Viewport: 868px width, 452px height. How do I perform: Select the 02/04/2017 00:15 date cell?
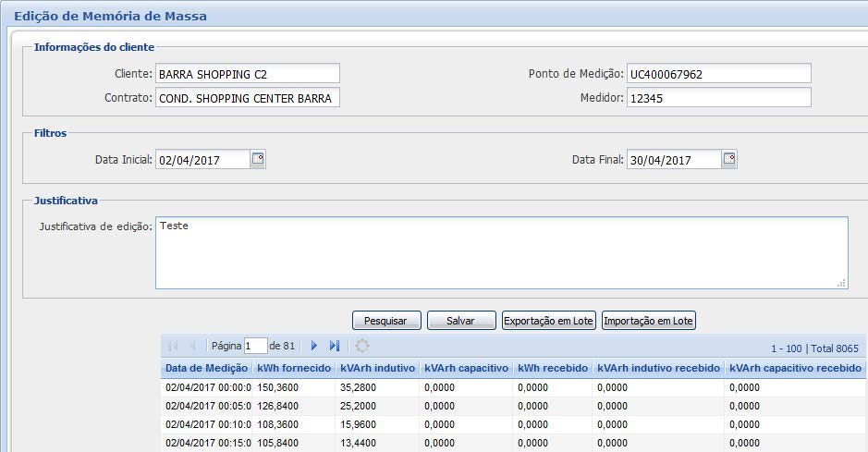click(207, 443)
